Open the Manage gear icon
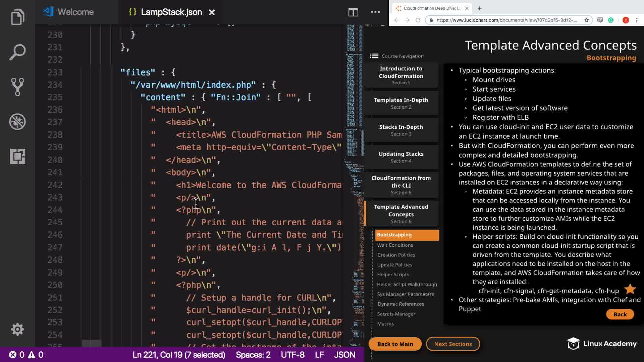 click(x=17, y=329)
